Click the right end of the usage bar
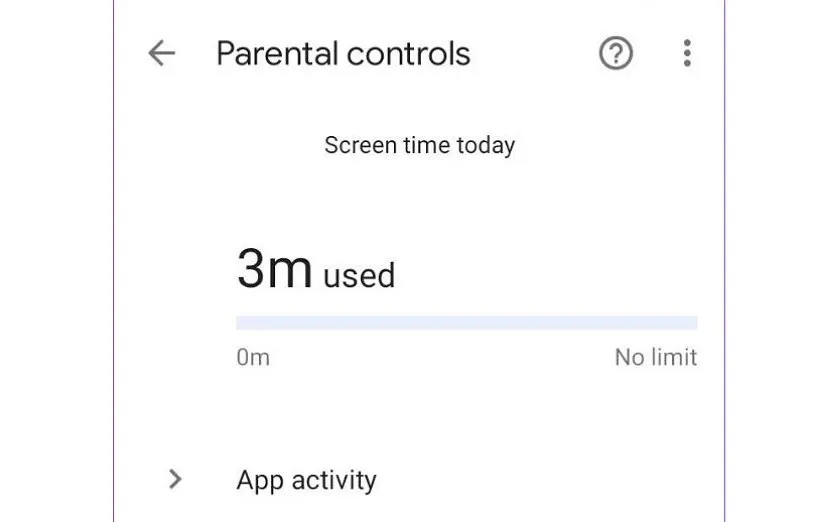 692,323
